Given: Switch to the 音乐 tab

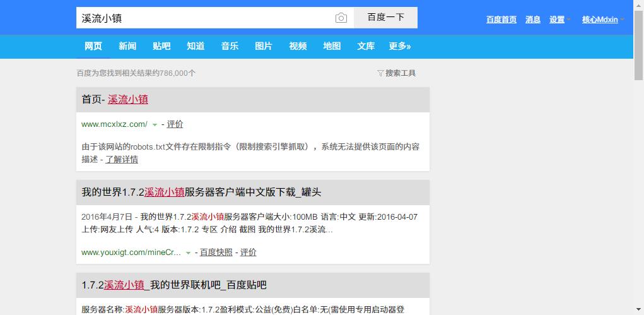Looking at the screenshot, I should [x=230, y=47].
